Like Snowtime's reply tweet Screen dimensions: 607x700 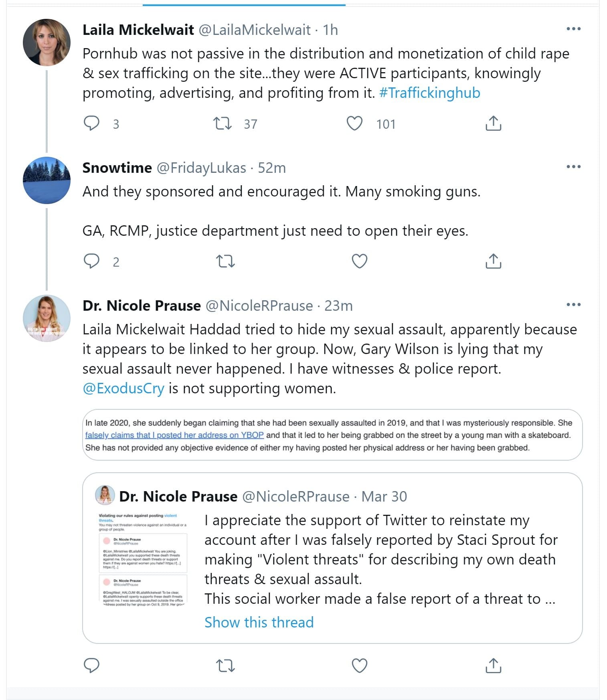[x=359, y=261]
